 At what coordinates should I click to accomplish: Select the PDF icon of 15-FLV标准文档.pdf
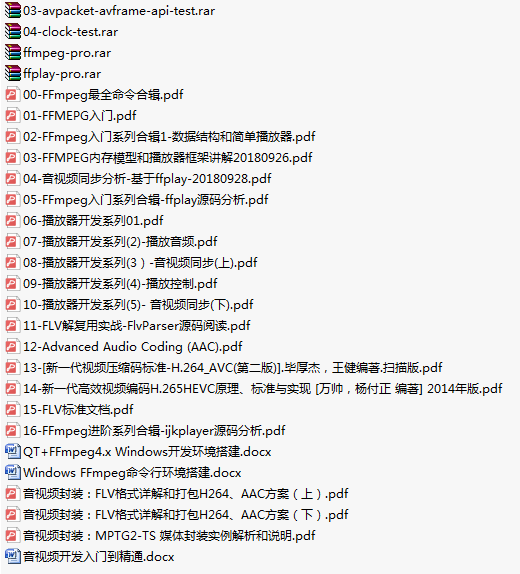coord(12,409)
